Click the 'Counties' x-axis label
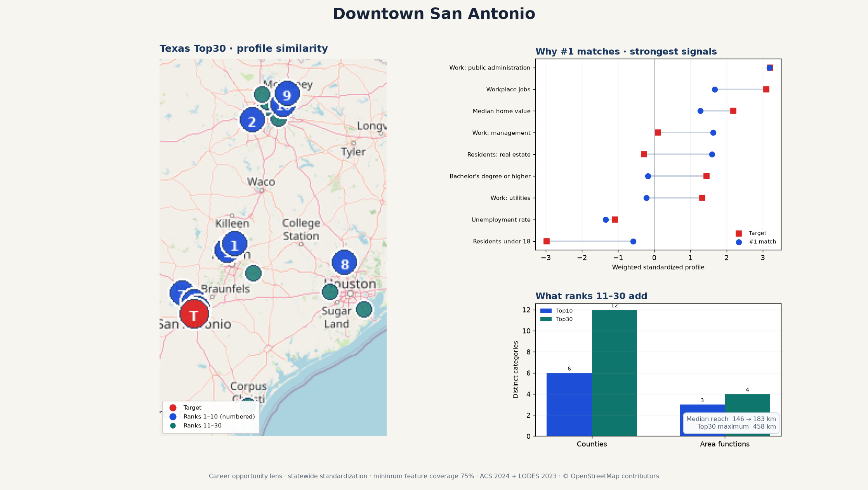The image size is (868, 490). (592, 444)
